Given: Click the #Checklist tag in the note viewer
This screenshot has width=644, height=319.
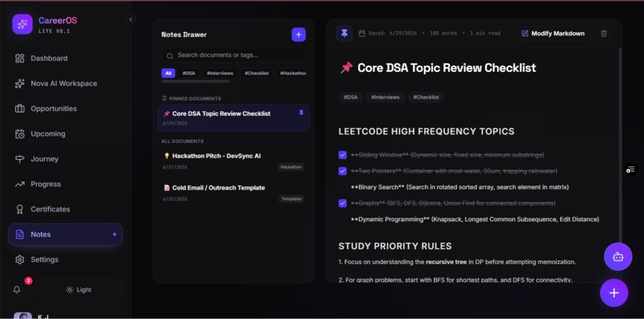Looking at the screenshot, I should (x=426, y=98).
